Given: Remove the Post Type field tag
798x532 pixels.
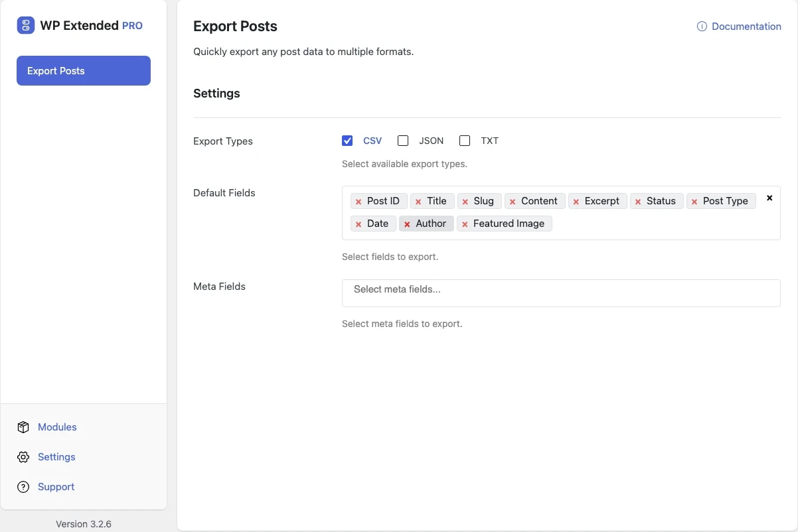Looking at the screenshot, I should point(694,202).
